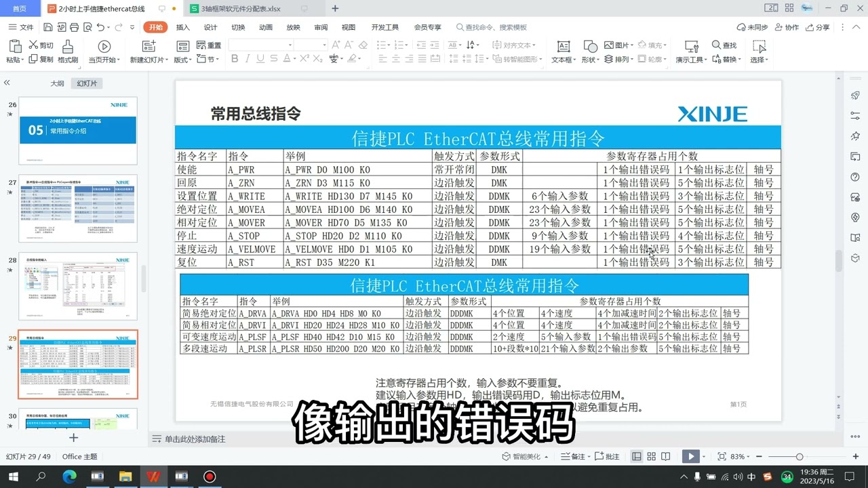Copy selection with 复制

pyautogui.click(x=41, y=60)
